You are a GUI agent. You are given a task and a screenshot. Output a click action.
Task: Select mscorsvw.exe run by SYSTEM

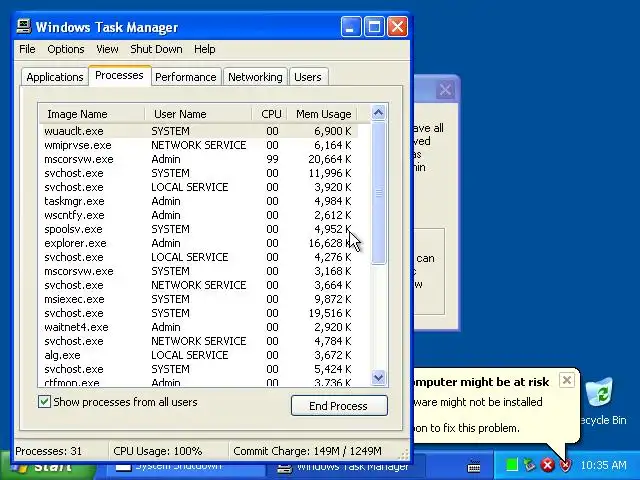tap(199, 271)
